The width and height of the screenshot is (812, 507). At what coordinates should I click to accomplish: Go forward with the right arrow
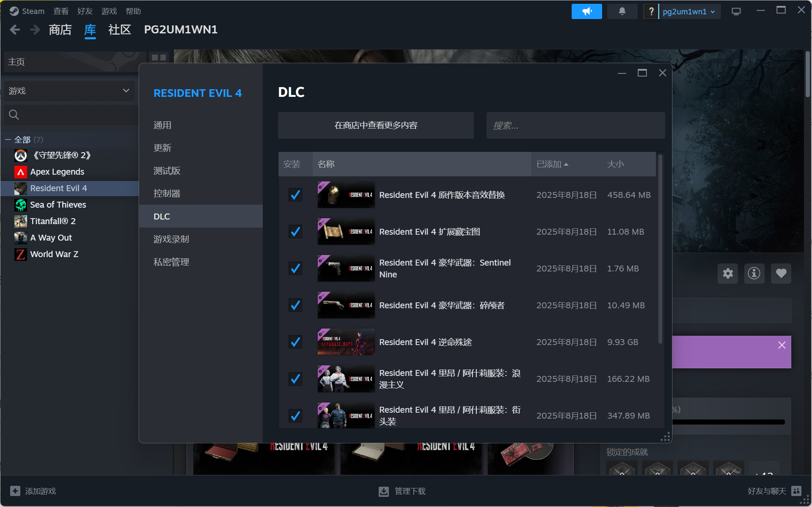click(x=35, y=30)
